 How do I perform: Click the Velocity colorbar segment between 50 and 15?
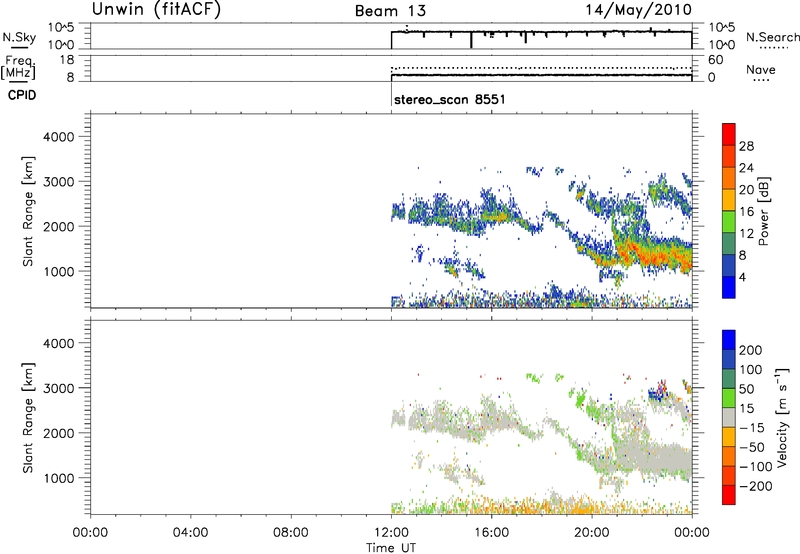click(729, 398)
